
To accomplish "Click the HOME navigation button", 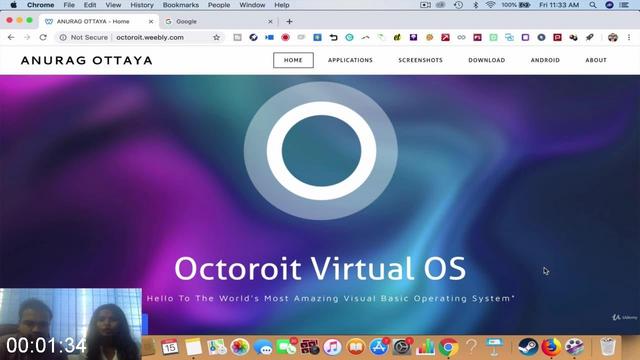I will 293,60.
